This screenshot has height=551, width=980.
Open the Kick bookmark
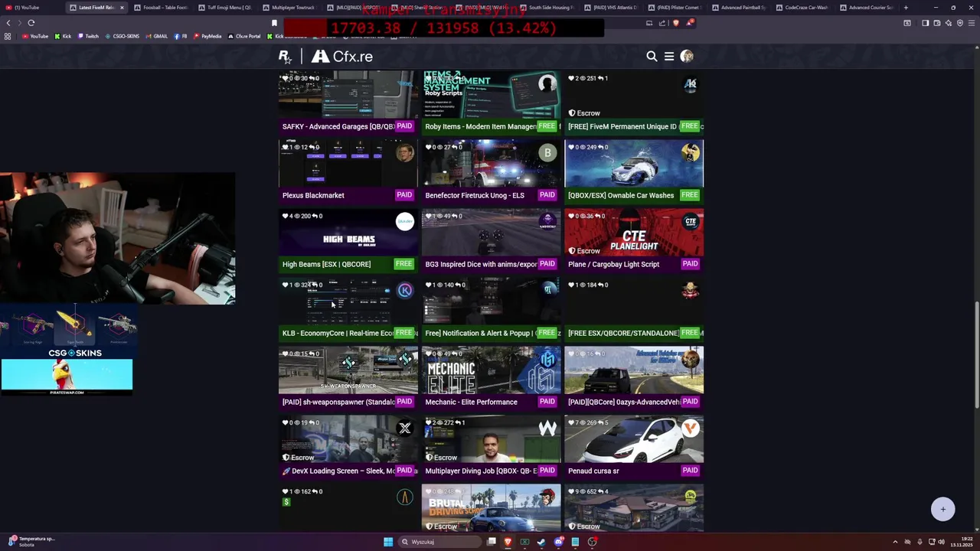click(63, 36)
